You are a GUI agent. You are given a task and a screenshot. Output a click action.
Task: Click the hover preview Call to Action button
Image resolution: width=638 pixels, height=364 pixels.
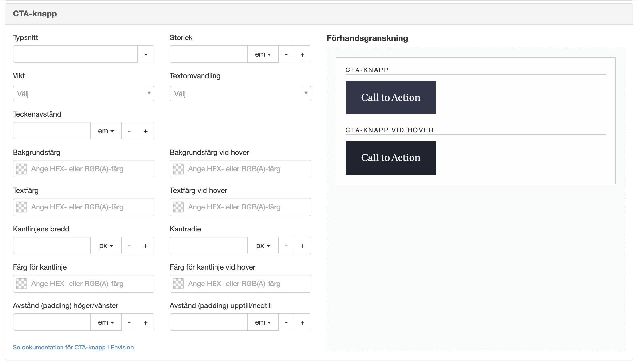pyautogui.click(x=390, y=158)
